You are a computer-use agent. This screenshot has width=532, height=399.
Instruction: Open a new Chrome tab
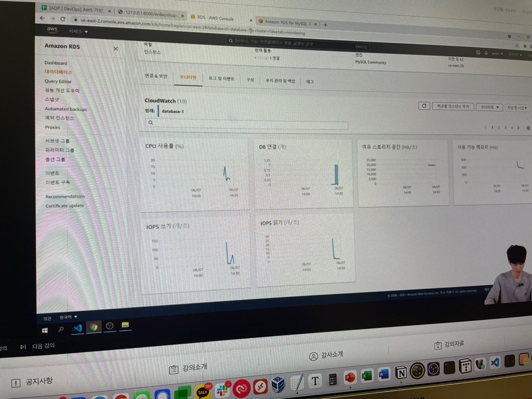pos(325,25)
